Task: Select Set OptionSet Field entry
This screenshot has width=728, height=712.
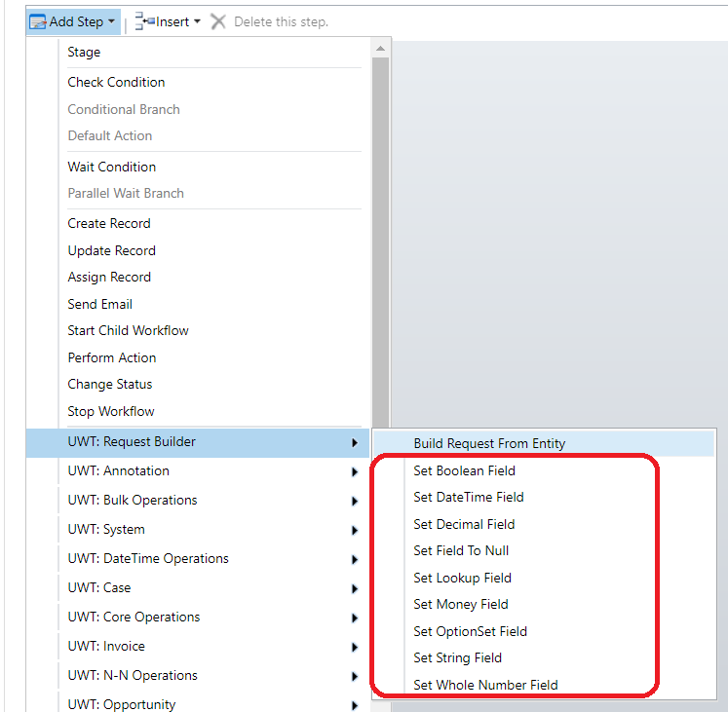Action: pyautogui.click(x=470, y=631)
